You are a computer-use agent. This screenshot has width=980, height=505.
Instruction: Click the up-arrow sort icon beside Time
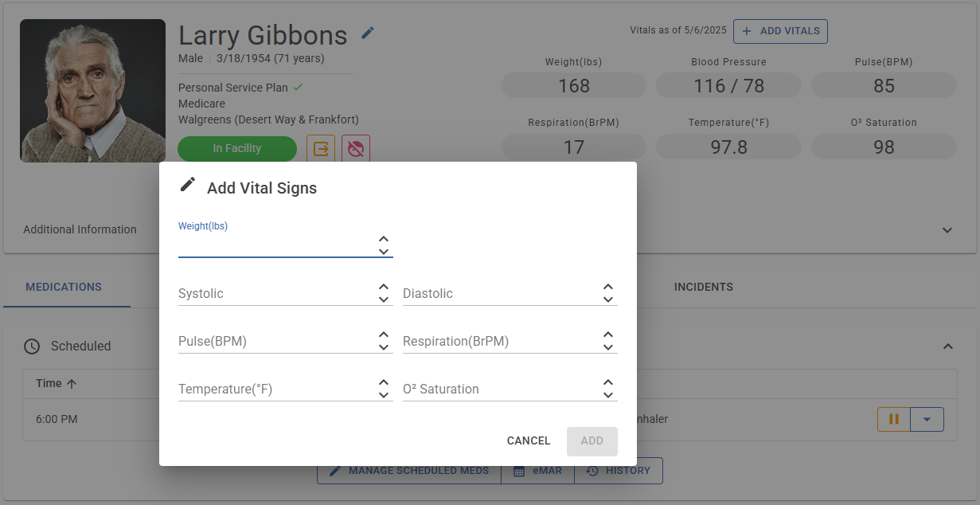pos(72,384)
